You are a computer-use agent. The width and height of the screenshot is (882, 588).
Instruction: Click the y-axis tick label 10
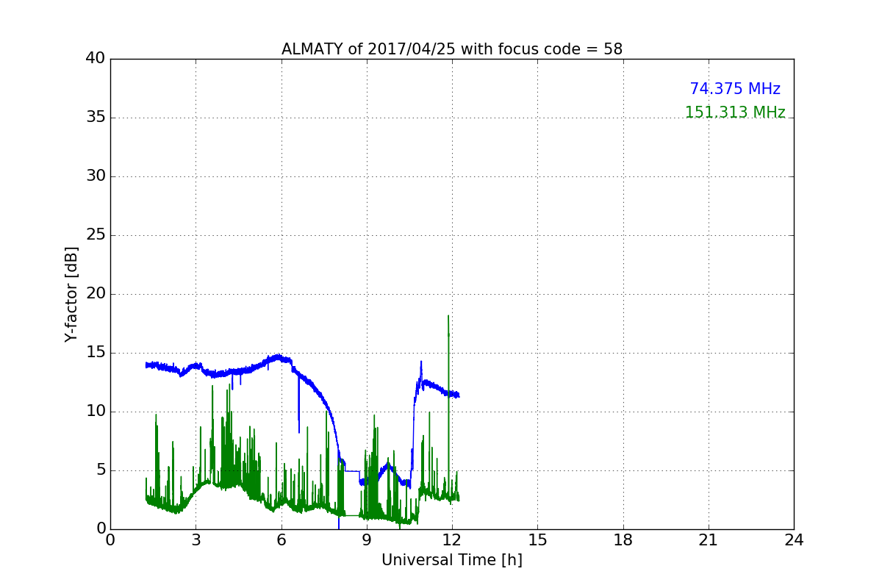point(96,412)
